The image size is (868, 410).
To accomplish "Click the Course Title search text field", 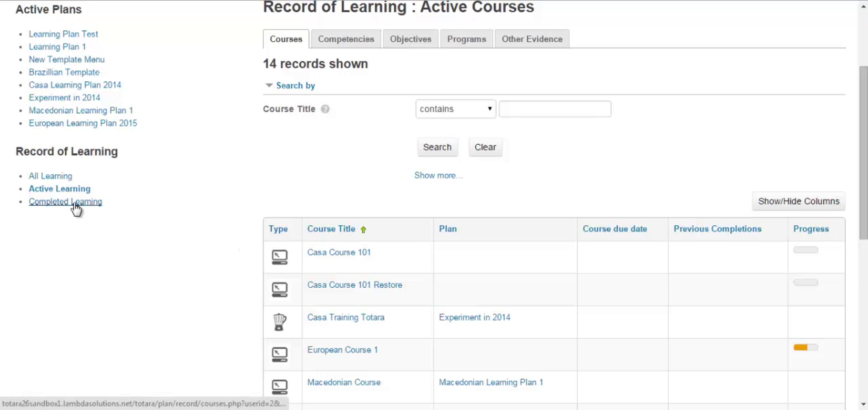I will tap(555, 109).
